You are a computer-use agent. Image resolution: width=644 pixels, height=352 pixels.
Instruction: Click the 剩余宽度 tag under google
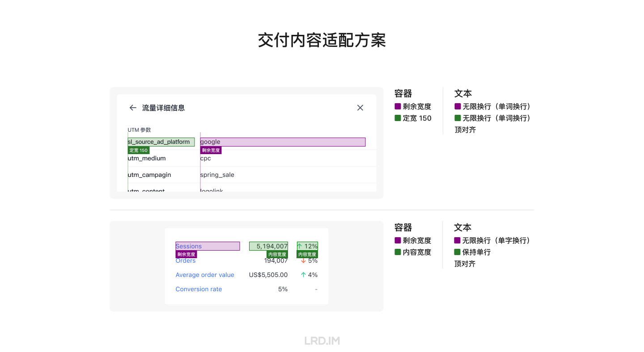click(x=211, y=150)
